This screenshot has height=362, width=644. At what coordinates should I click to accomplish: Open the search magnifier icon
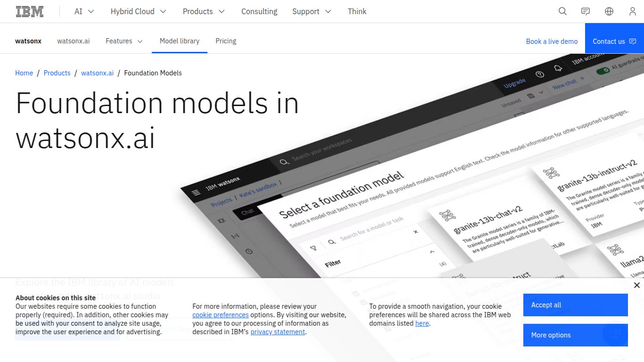pos(562,11)
